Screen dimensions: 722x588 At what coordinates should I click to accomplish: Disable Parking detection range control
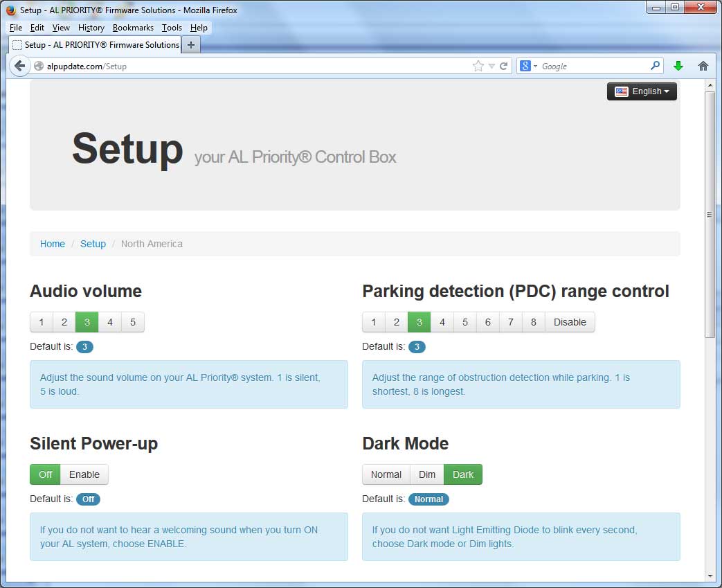pos(570,322)
